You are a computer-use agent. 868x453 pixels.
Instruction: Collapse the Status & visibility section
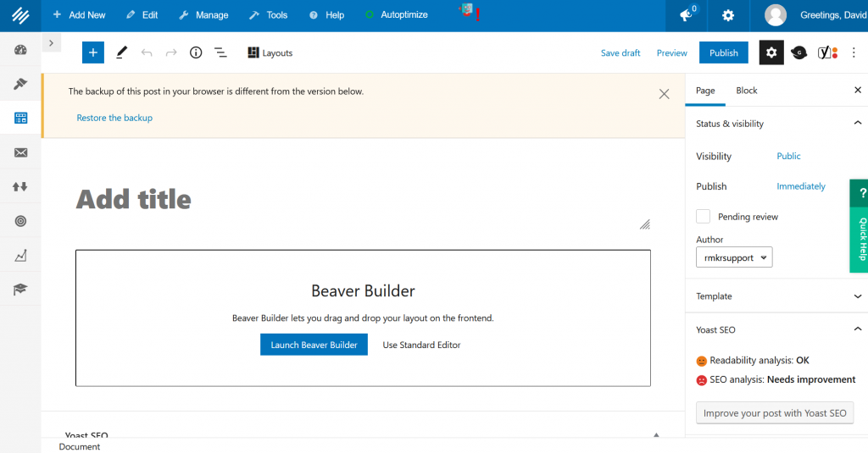coord(776,124)
